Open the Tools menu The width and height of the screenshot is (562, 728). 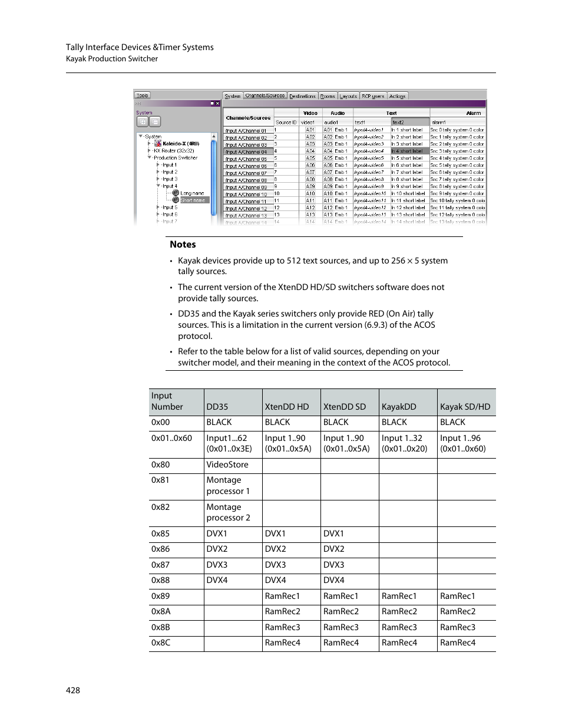coord(143,95)
